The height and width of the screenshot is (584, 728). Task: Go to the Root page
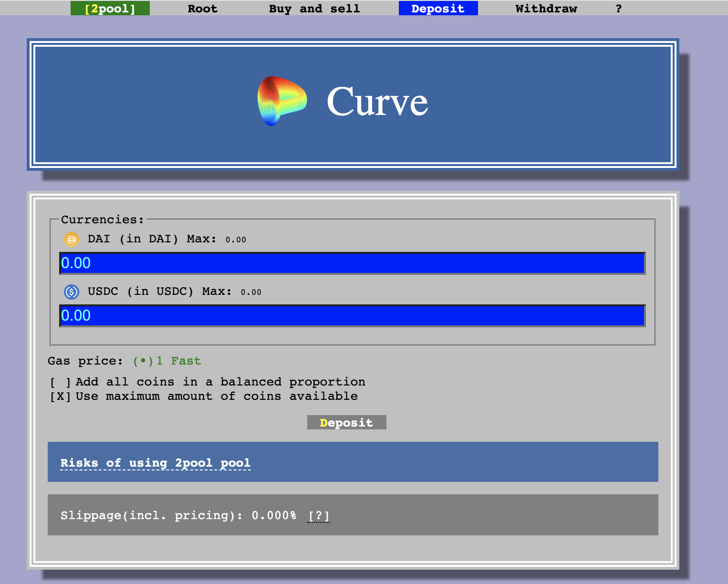202,8
